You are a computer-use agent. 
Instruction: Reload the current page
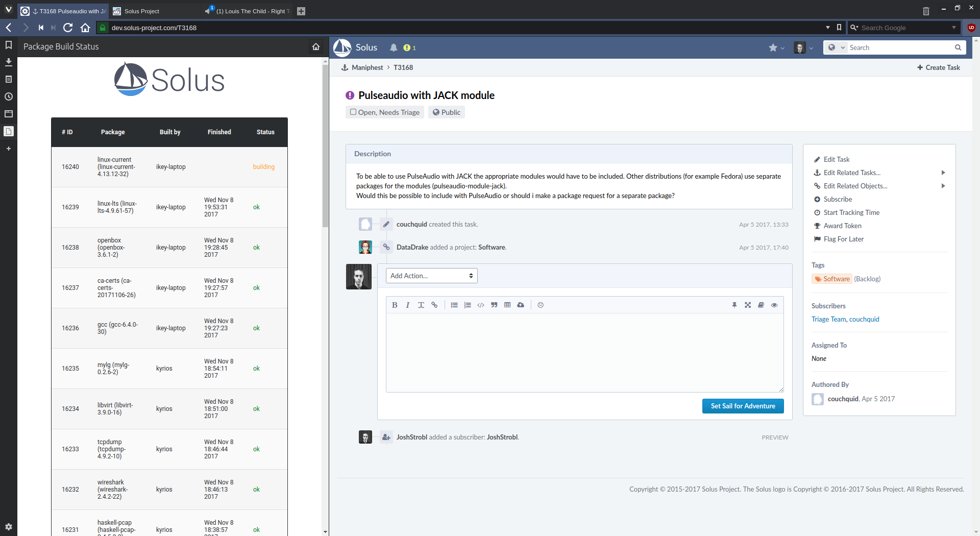tap(68, 28)
